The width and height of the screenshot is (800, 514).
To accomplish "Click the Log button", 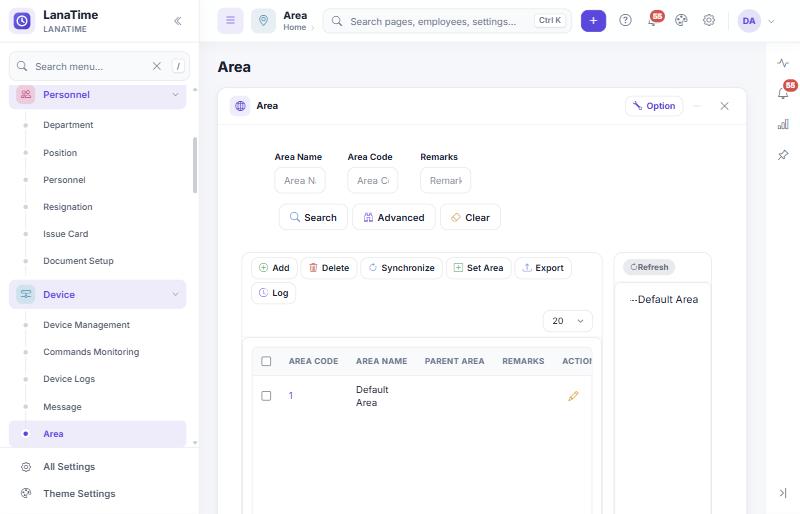I will pos(273,293).
